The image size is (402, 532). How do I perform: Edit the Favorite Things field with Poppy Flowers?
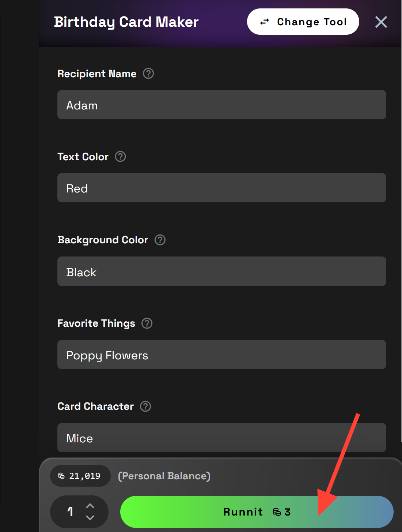221,355
